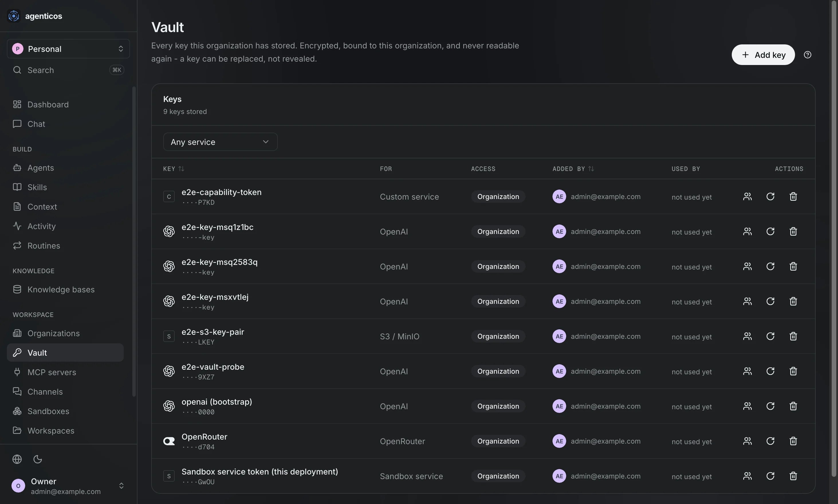The width and height of the screenshot is (838, 504).
Task: Click the Organization badge for e2e-s3-key-pair
Action: [x=498, y=336]
